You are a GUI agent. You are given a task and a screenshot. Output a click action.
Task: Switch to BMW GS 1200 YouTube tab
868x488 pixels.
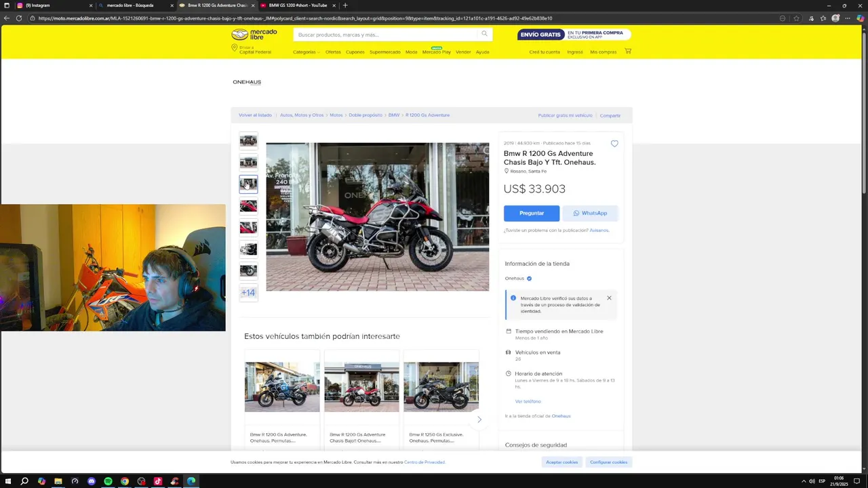(x=297, y=5)
